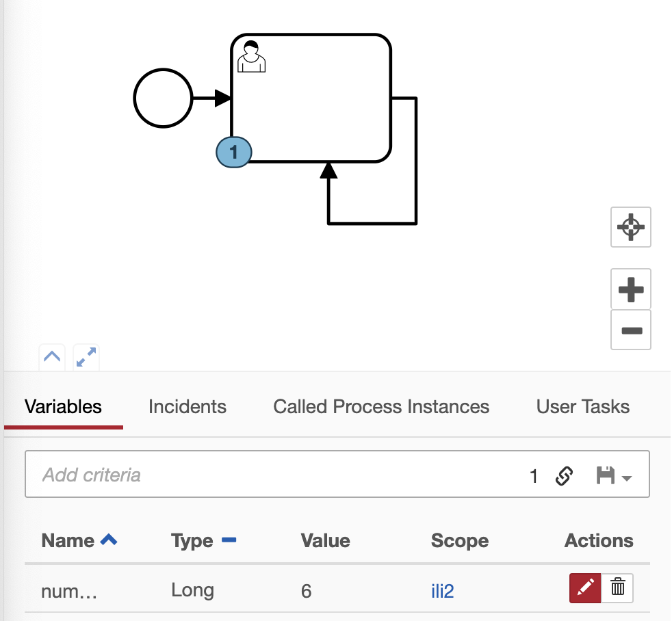Open the Called Process Instances tab

pos(381,406)
